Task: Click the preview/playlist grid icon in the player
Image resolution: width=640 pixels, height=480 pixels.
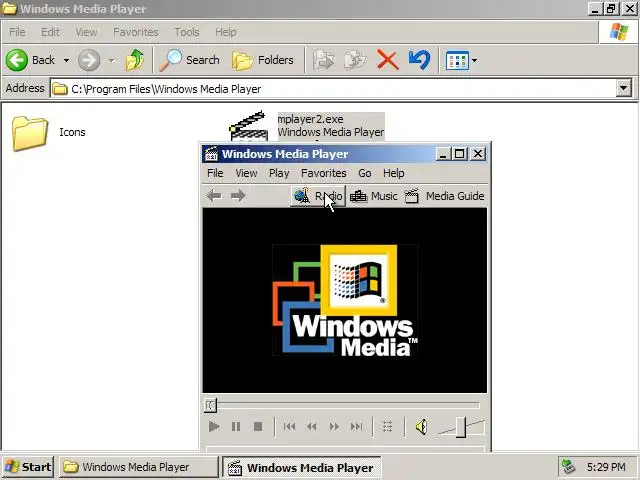Action: (387, 427)
